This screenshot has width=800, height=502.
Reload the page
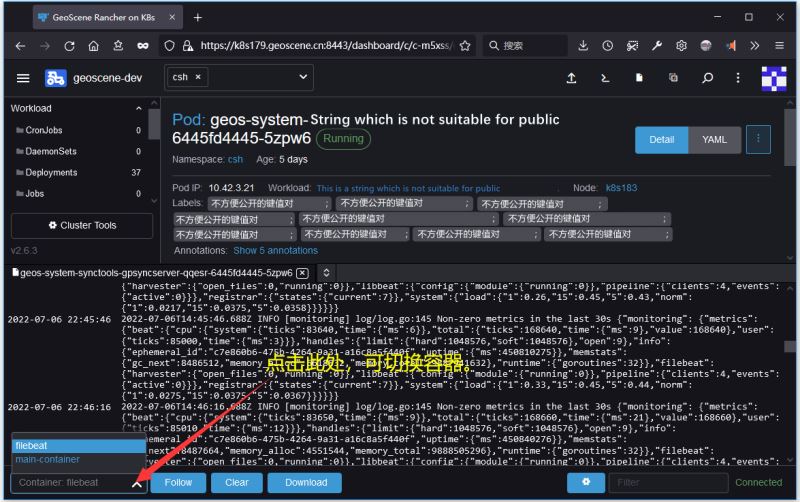69,46
